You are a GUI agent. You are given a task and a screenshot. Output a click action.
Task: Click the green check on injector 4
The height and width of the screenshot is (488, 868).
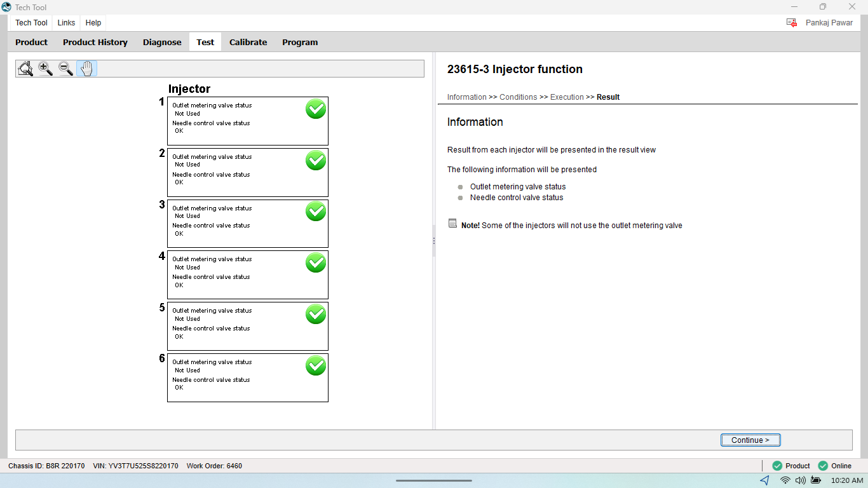316,262
